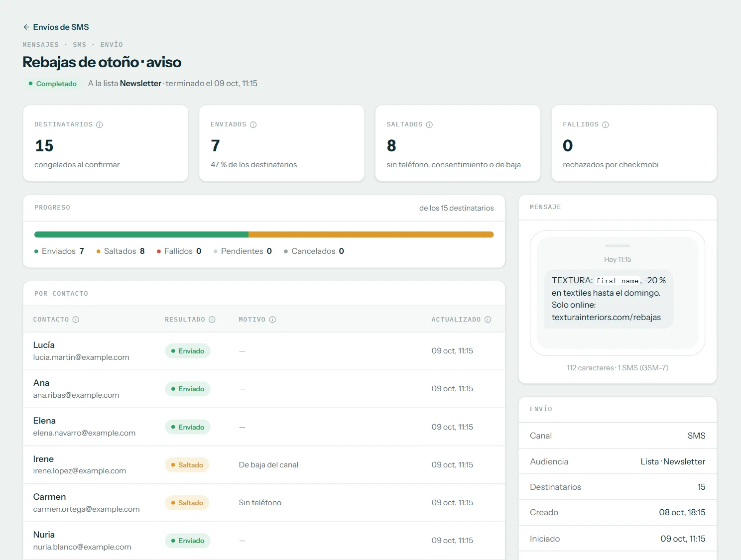Image resolution: width=741 pixels, height=560 pixels.
Task: Select the Lucía contact row
Action: pyautogui.click(x=264, y=351)
